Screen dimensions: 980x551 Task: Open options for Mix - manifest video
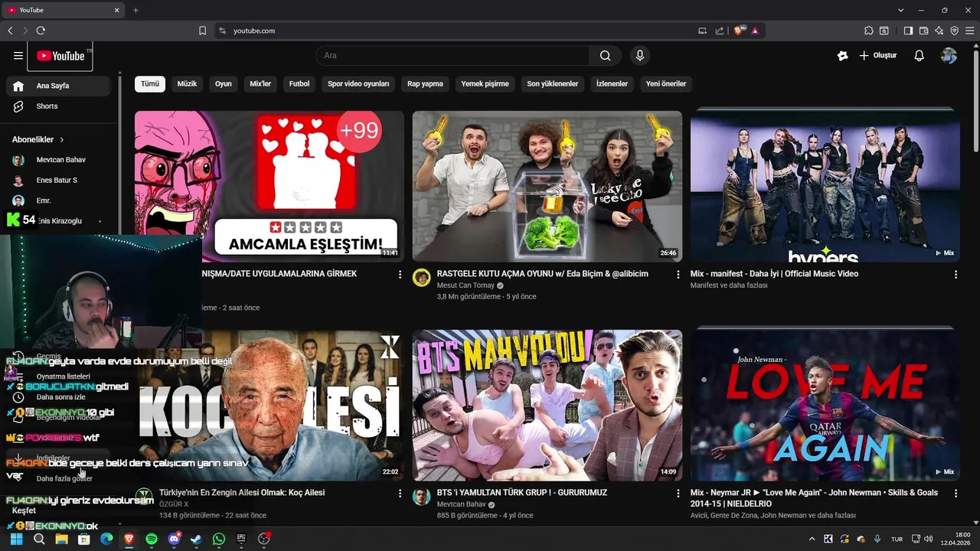955,274
